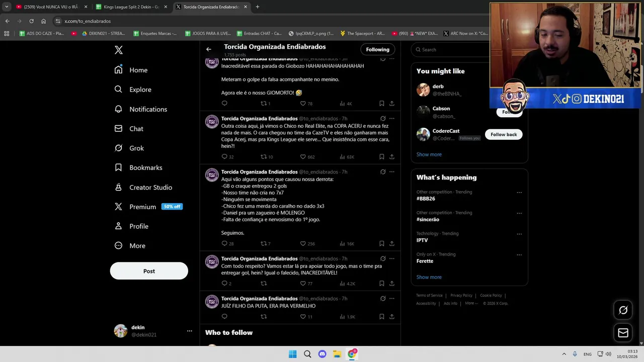
Task: Repost the 'Seguimos.' post
Action: (263, 243)
